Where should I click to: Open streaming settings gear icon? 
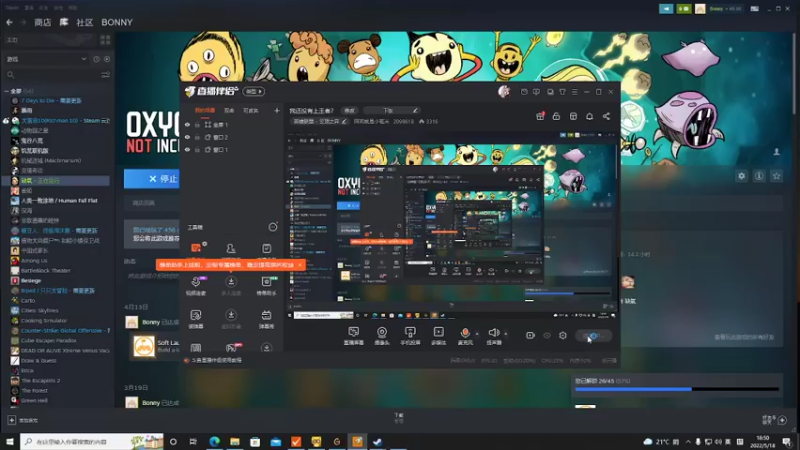563,336
